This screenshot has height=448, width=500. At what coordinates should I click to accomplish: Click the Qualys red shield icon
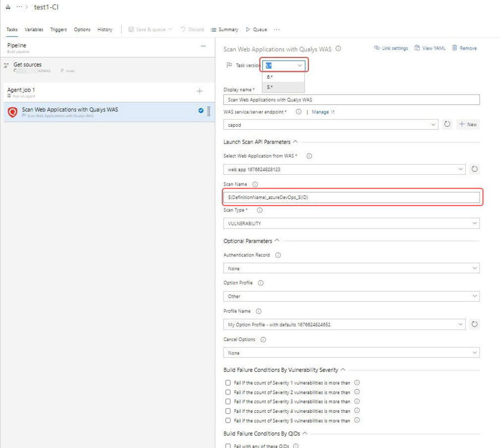tap(12, 112)
